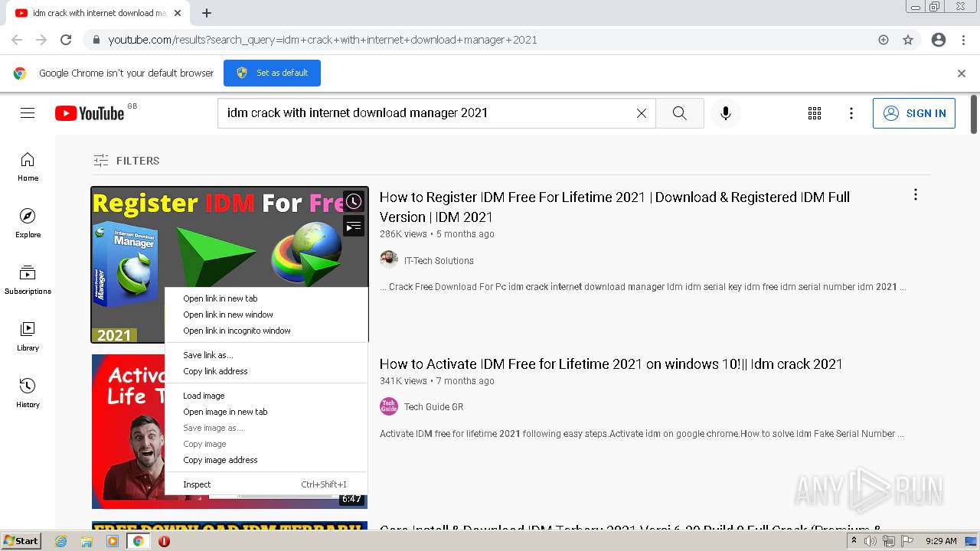Viewport: 980px width, 551px height.
Task: Visit IT-Tech Solutions channel name
Action: point(439,260)
